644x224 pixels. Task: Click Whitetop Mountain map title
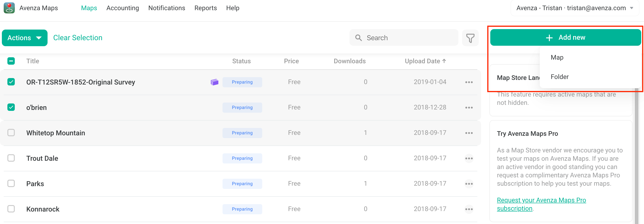pyautogui.click(x=55, y=133)
